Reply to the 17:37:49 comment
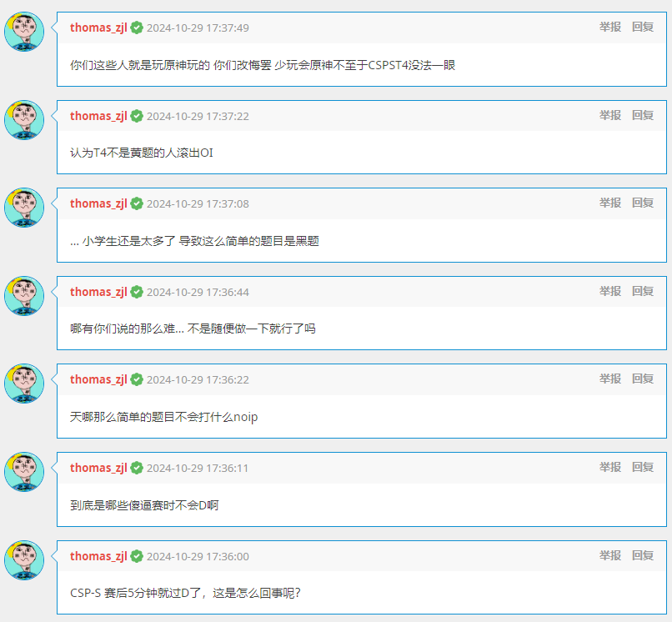The height and width of the screenshot is (622, 672). tap(643, 27)
